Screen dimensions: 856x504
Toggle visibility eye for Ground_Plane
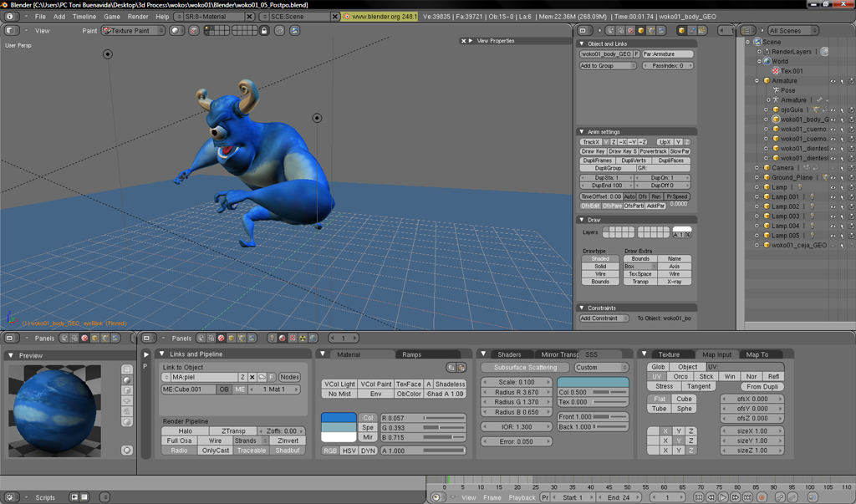pyautogui.click(x=833, y=177)
